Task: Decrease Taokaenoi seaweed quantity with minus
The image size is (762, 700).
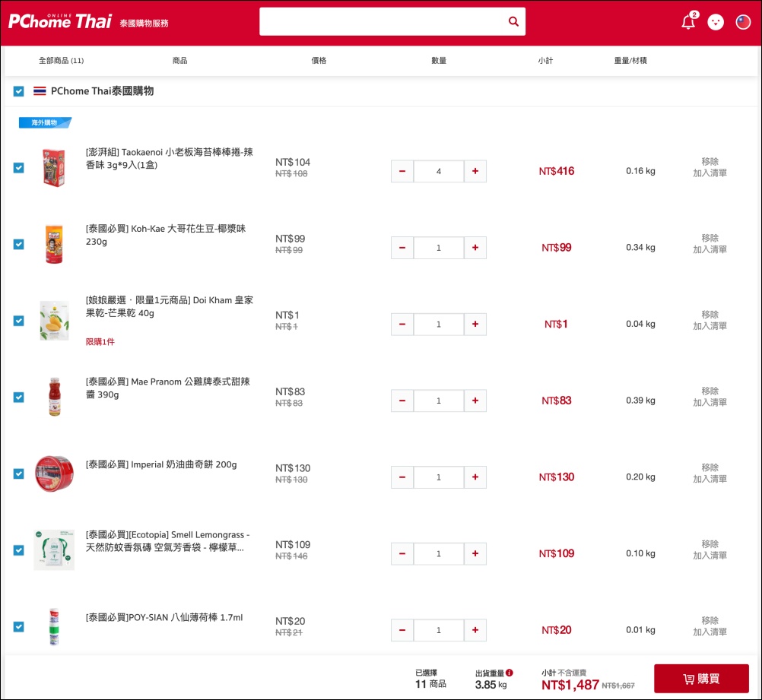Action: tap(402, 172)
